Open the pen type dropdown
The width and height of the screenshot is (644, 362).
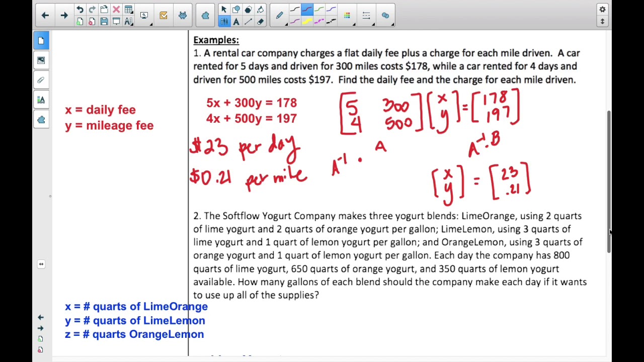point(280,16)
